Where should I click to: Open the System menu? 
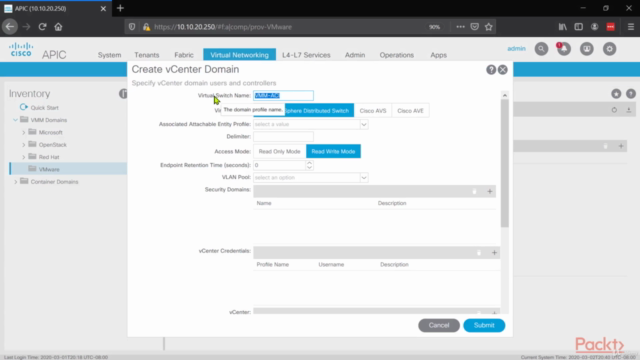pyautogui.click(x=109, y=55)
